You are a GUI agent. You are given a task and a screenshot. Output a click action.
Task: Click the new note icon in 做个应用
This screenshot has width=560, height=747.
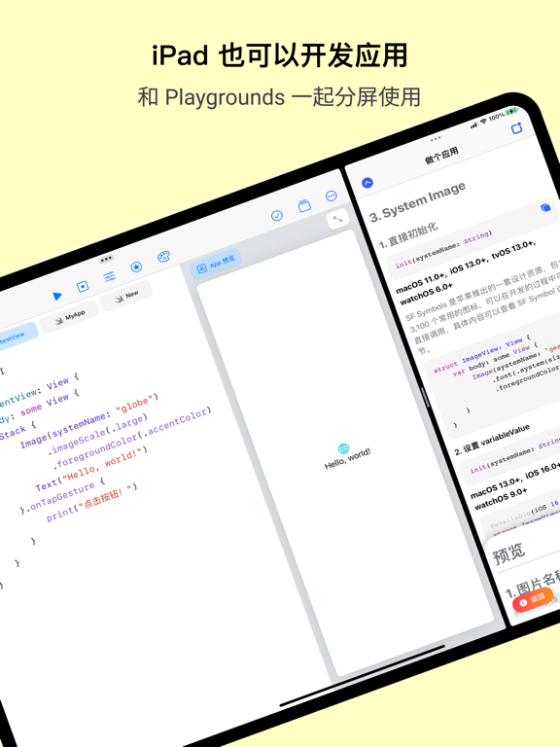click(516, 128)
